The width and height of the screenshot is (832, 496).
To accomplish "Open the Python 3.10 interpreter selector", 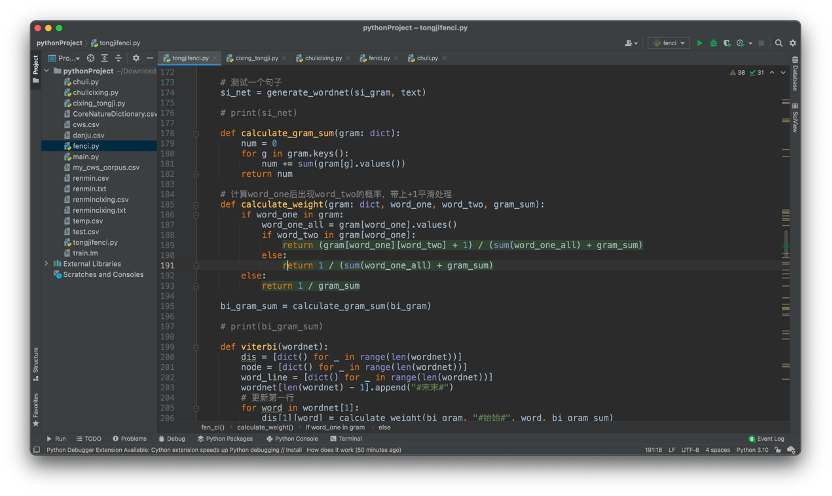I will (752, 450).
